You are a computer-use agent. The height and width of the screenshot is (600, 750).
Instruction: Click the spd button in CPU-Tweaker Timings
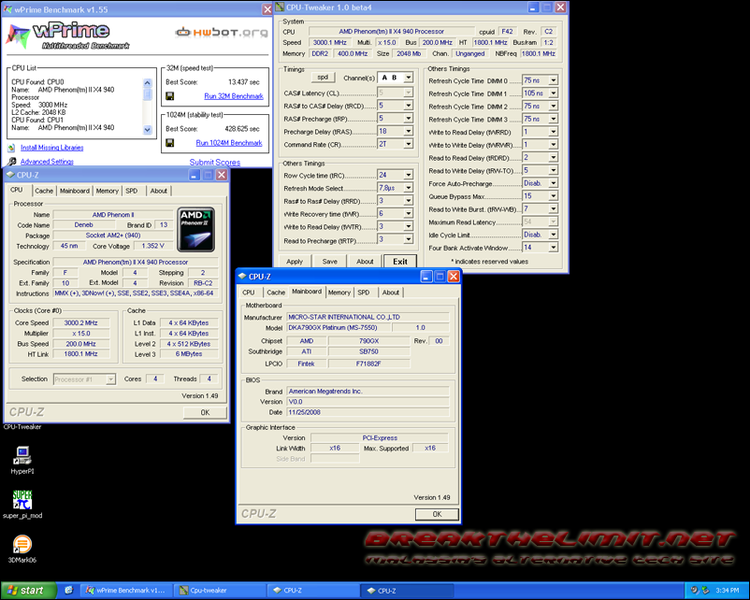[x=323, y=77]
